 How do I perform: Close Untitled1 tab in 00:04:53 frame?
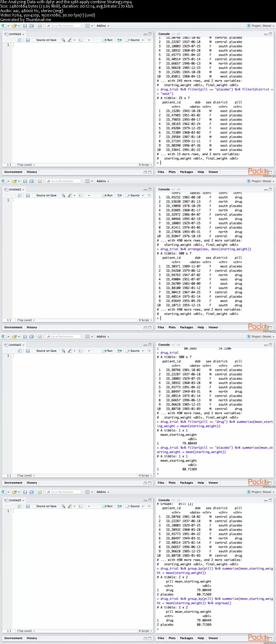[x=23, y=190]
